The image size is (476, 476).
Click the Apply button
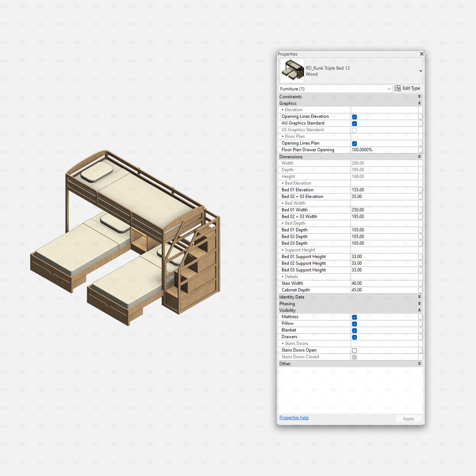408,419
